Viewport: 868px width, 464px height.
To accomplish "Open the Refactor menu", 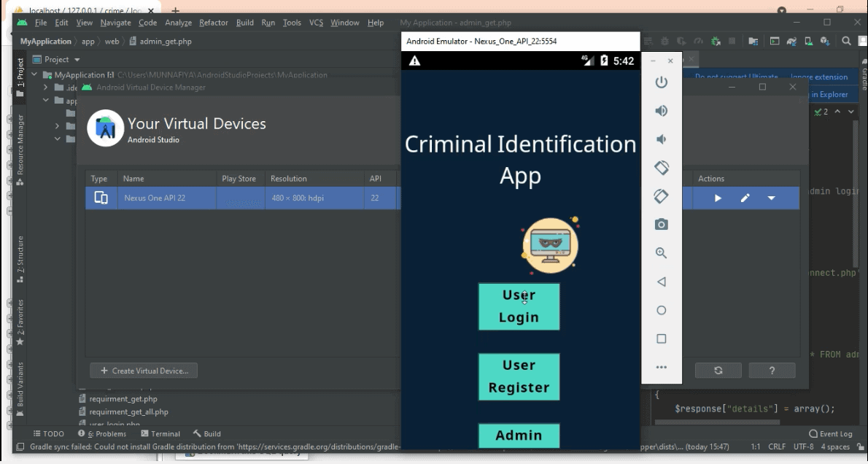I will [214, 23].
